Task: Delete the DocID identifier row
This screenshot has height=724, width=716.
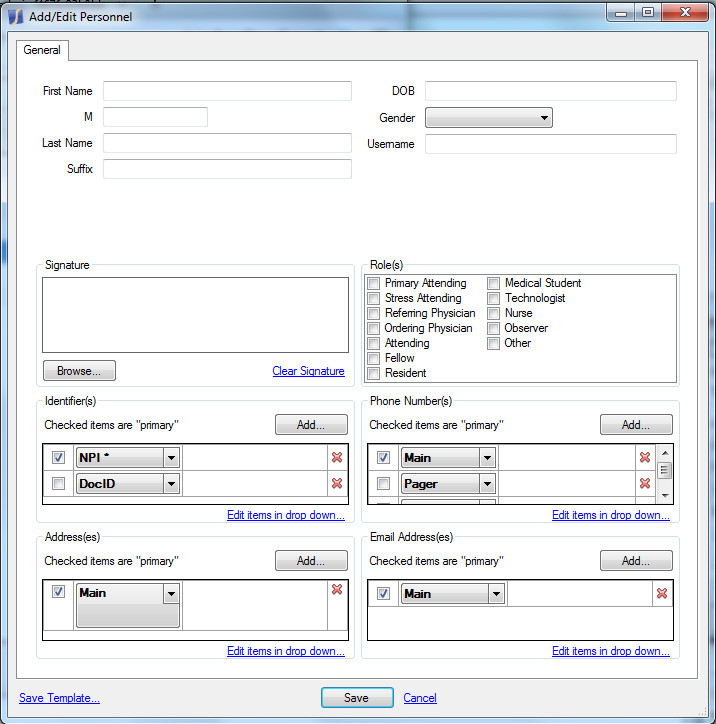Action: click(x=337, y=484)
